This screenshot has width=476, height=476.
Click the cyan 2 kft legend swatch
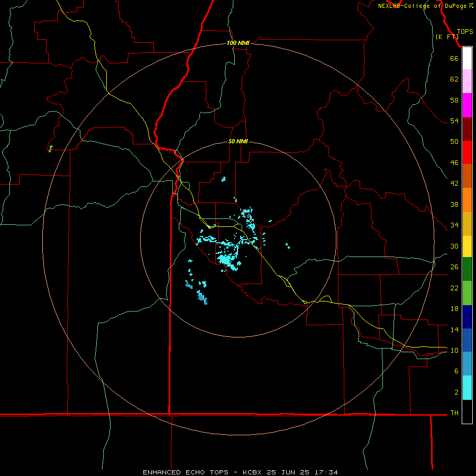click(467, 388)
